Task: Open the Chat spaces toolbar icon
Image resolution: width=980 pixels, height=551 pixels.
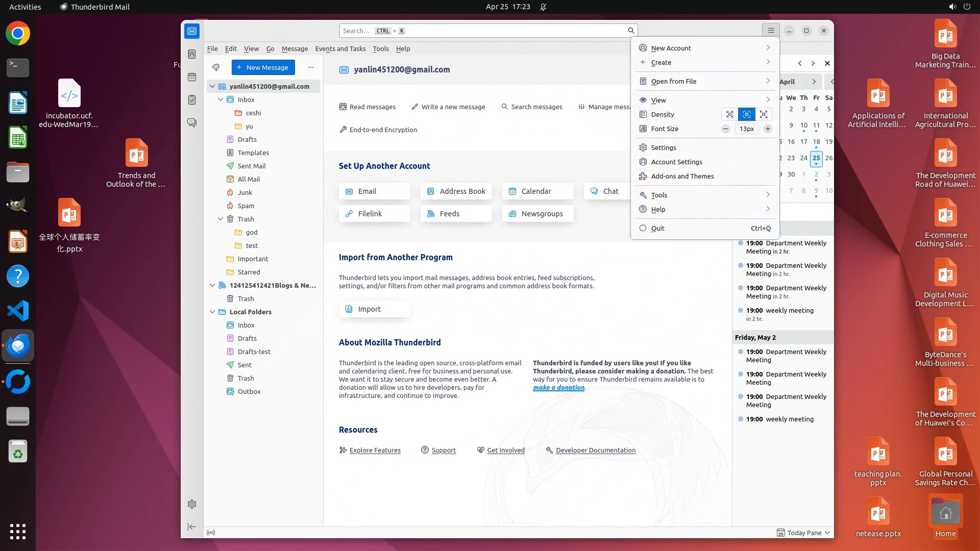Action: tap(192, 123)
